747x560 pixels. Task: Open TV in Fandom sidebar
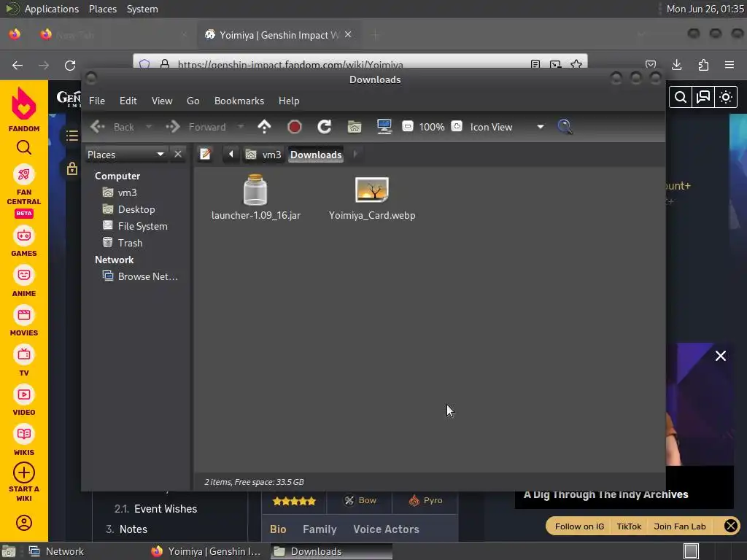24,362
